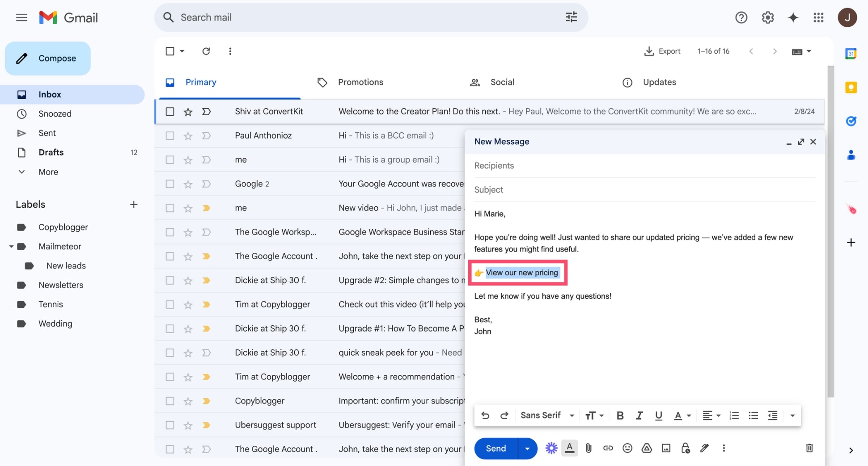The height and width of the screenshot is (466, 868).
Task: Collapse the Mailmeteor label tree
Action: (11, 246)
